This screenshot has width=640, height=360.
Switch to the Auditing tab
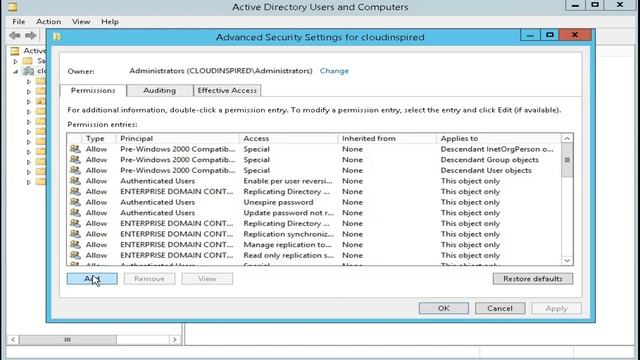tap(160, 91)
